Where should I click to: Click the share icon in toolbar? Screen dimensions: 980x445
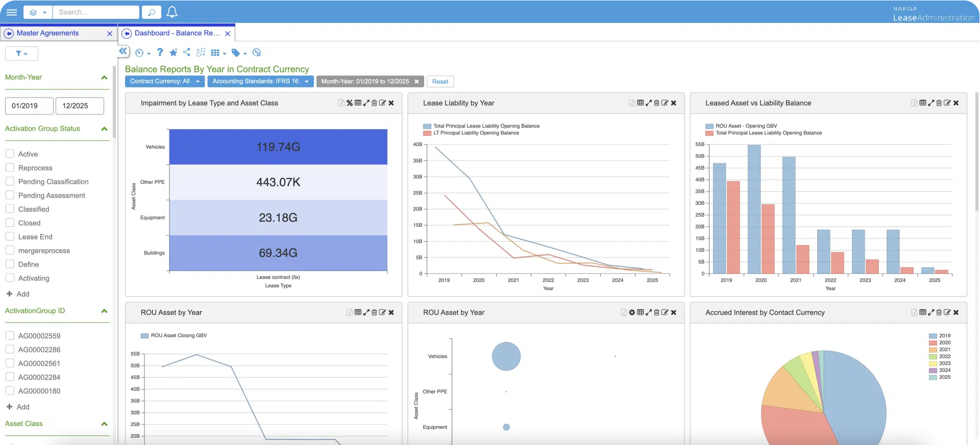point(187,52)
